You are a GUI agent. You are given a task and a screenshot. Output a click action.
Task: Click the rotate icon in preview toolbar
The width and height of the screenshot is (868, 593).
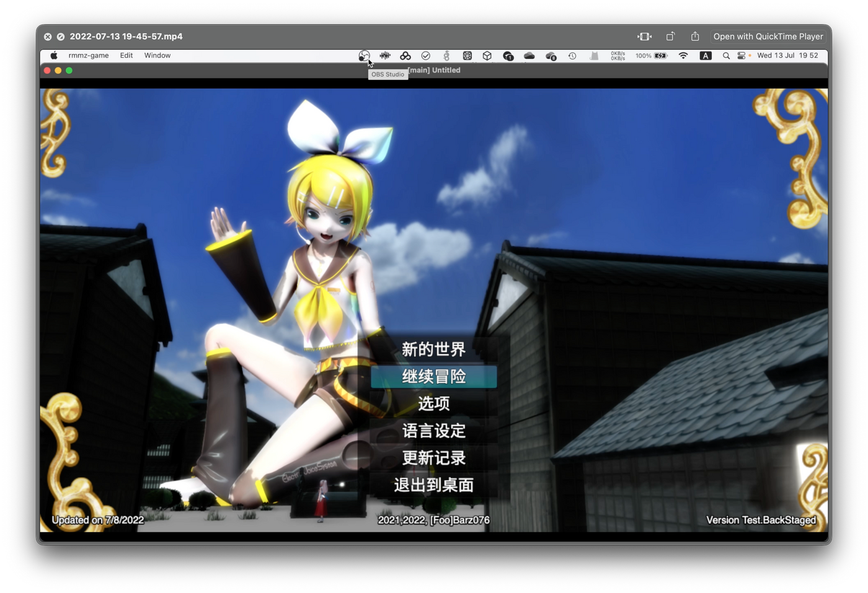pyautogui.click(x=670, y=37)
